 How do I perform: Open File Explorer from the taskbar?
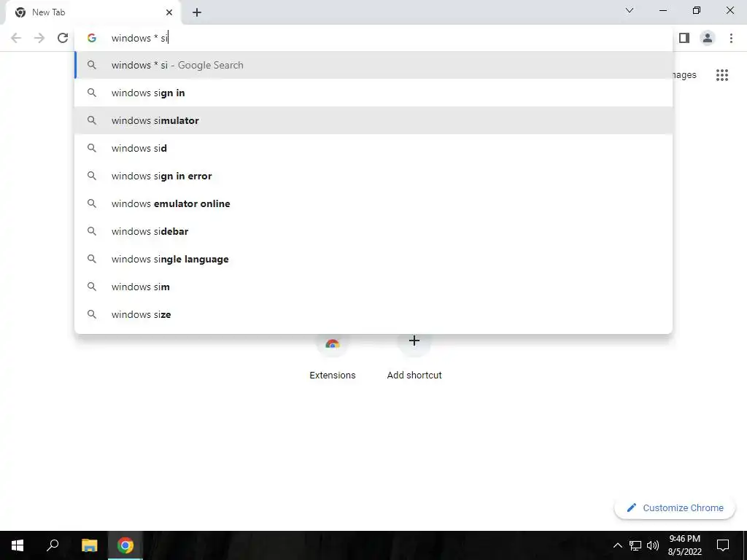tap(89, 545)
